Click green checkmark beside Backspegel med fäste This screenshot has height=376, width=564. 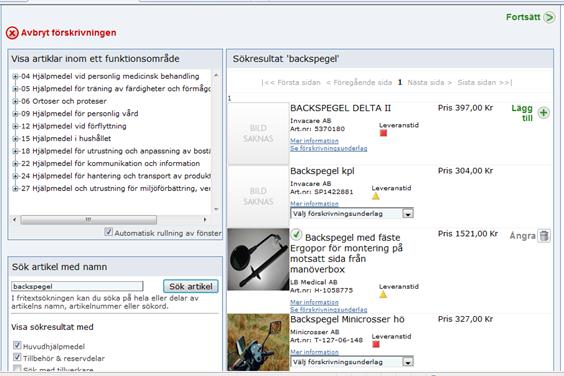[x=296, y=235]
